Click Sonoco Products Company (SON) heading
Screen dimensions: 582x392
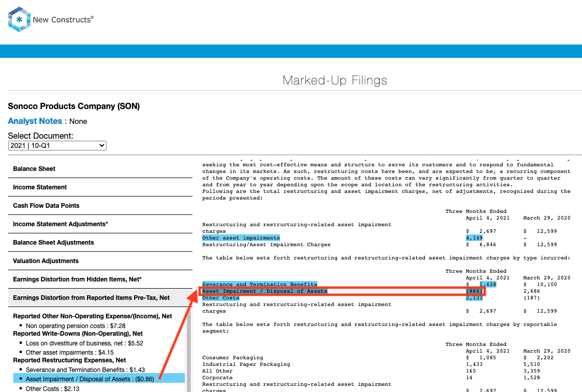(x=74, y=106)
